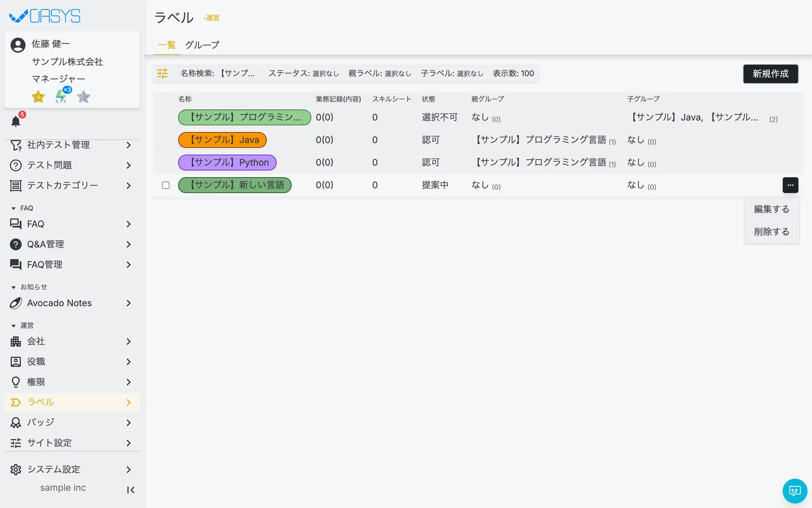
Task: Click the ステータス: 選択なし filter text
Action: [303, 73]
